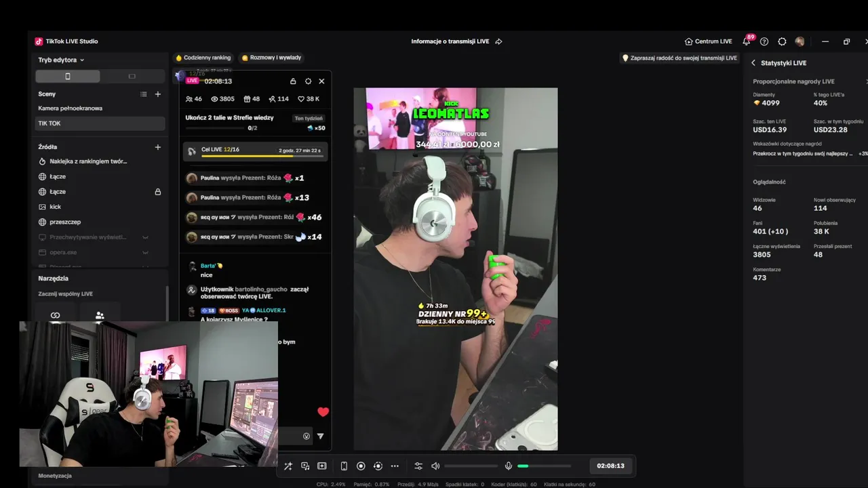Adjust the microphone level slider
The width and height of the screenshot is (868, 488).
(x=544, y=466)
